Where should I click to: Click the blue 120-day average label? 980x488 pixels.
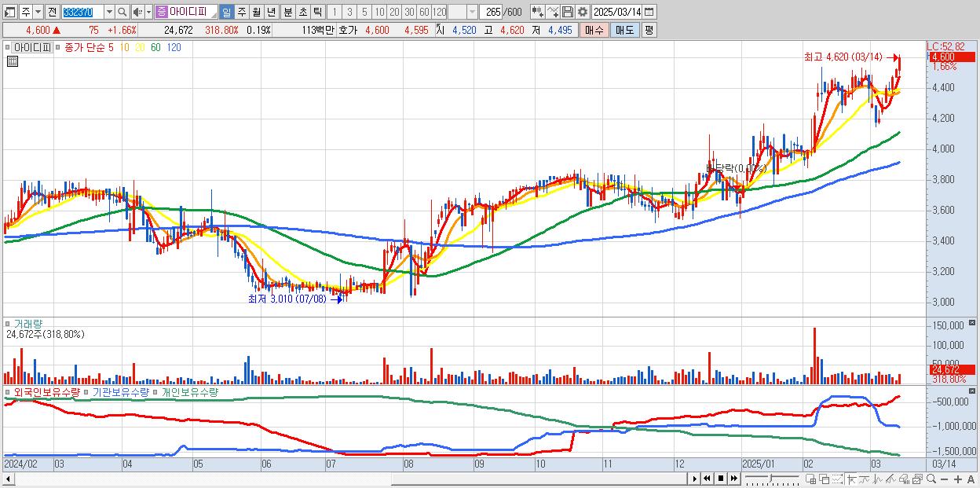[174, 47]
